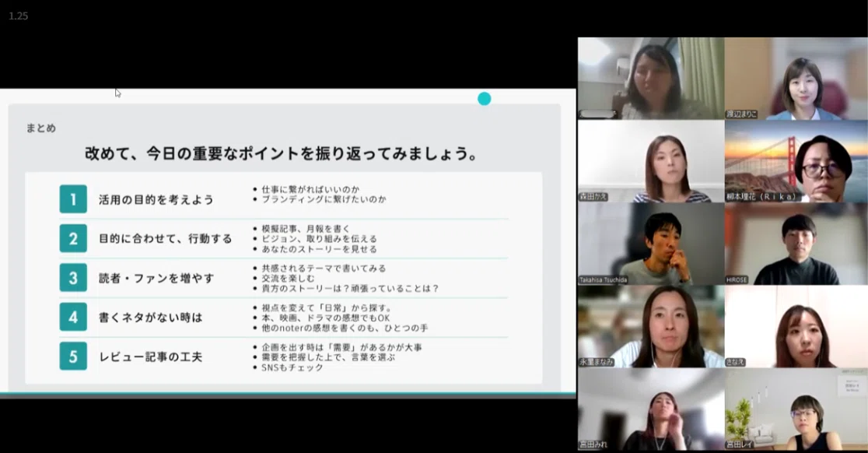Select 森田かえ's video tile

pyautogui.click(x=651, y=161)
